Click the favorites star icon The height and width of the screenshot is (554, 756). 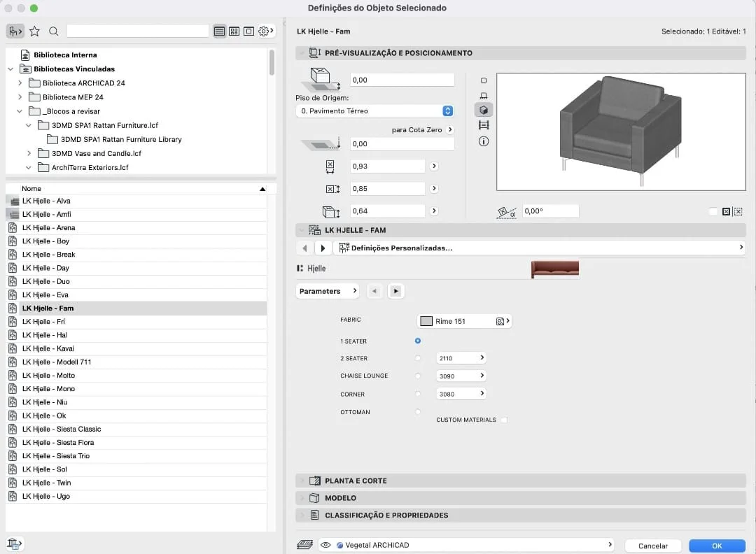click(34, 31)
